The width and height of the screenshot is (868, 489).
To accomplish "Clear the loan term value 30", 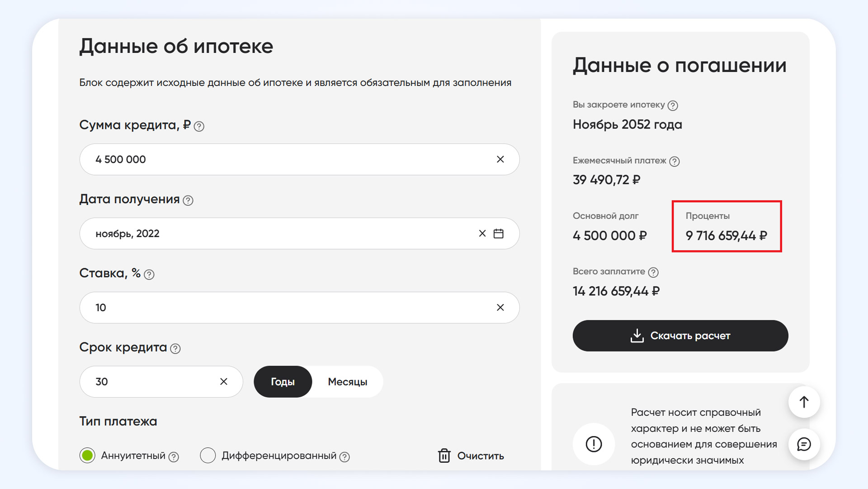I will click(x=224, y=382).
